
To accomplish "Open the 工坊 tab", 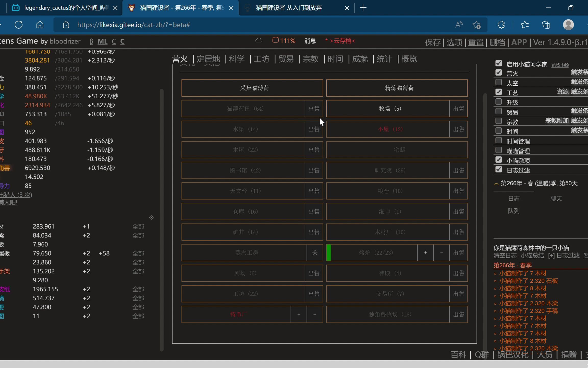I will (261, 59).
